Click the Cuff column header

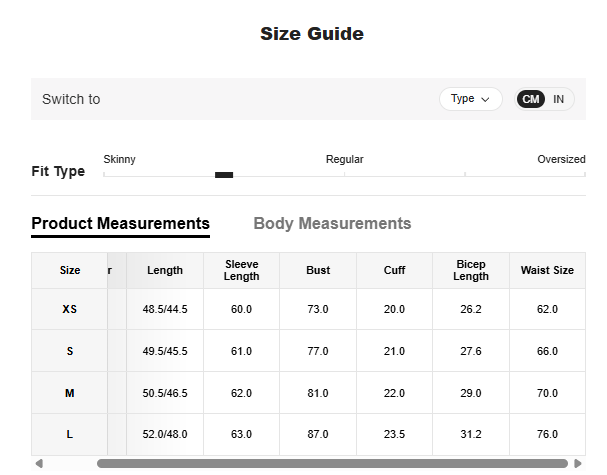point(395,270)
